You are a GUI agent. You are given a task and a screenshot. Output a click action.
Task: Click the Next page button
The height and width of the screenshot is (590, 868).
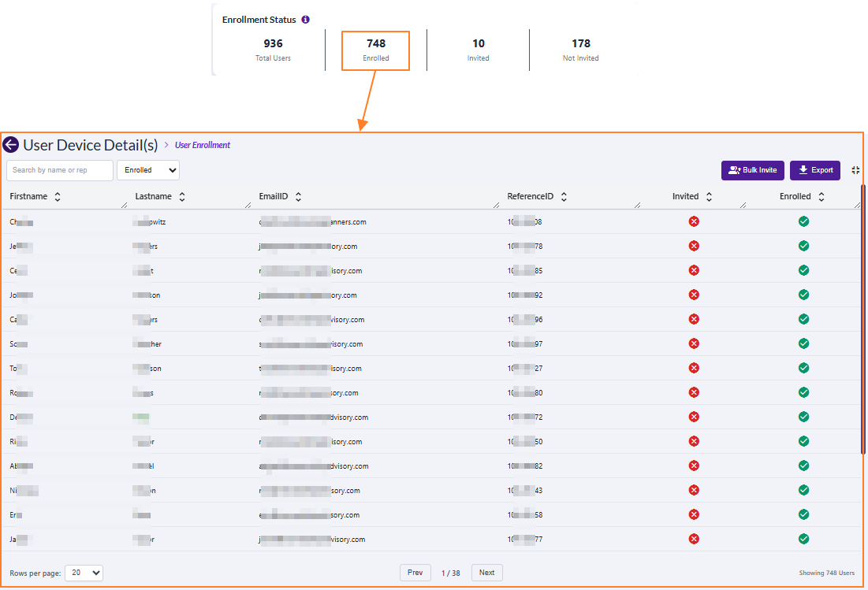(486, 573)
